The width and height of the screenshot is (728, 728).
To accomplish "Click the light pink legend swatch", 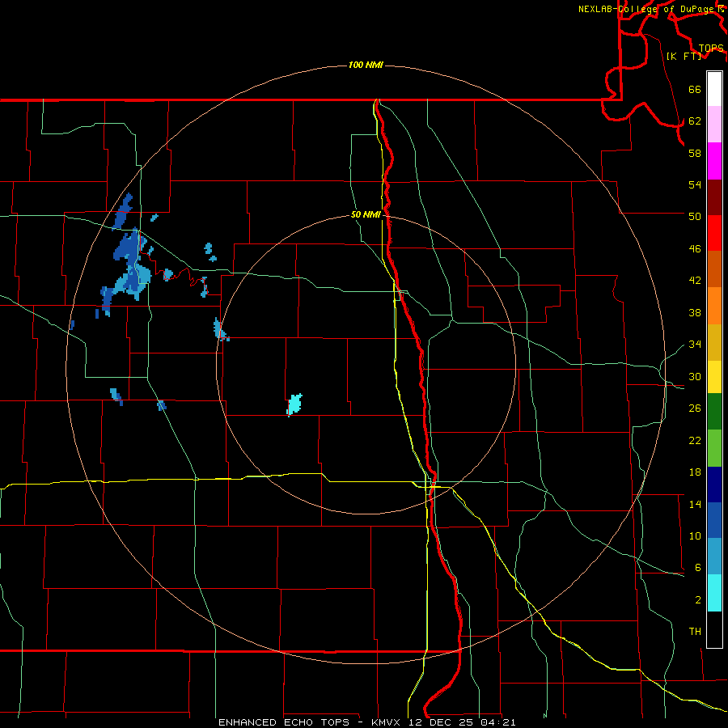I will (x=714, y=125).
